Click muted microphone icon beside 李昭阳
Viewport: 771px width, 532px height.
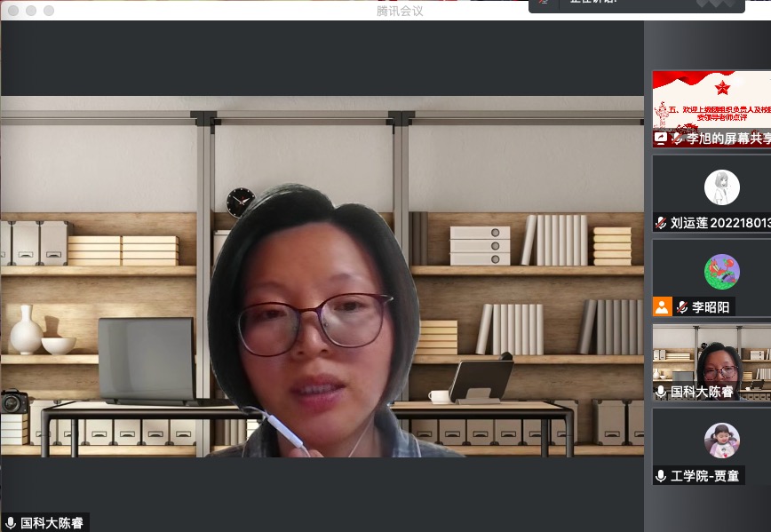681,307
